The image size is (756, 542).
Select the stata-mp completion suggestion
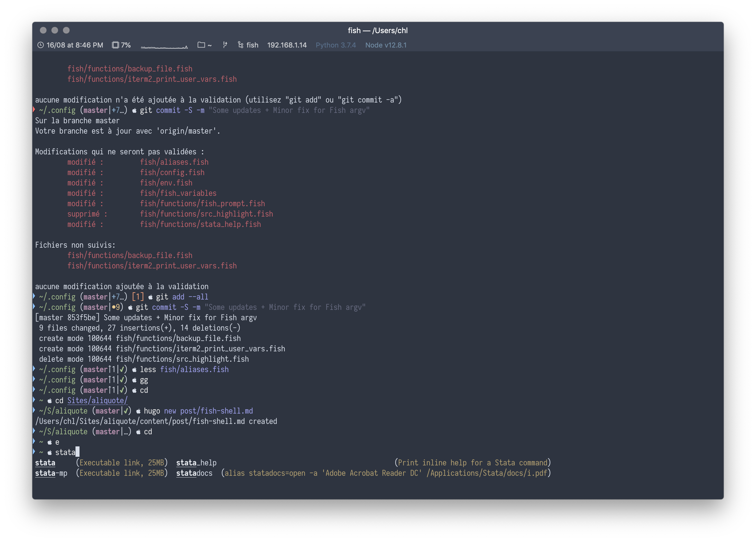coord(51,473)
